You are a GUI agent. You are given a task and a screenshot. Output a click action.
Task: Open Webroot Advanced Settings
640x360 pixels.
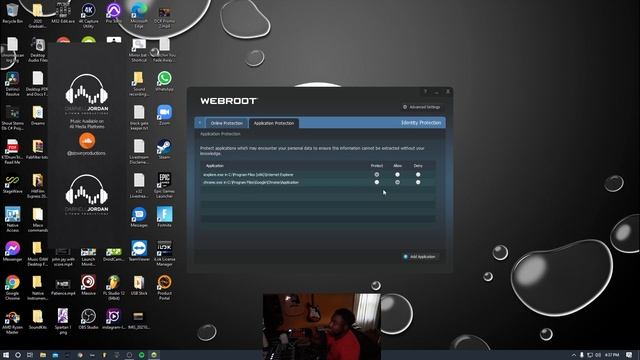pyautogui.click(x=422, y=107)
